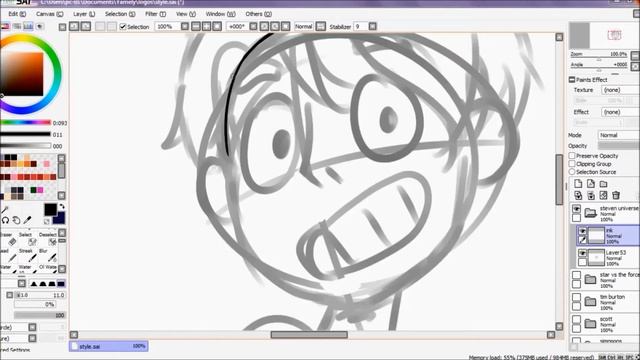Image resolution: width=640 pixels, height=360 pixels.
Task: Toggle Preserve Opacity checkbox
Action: point(572,156)
